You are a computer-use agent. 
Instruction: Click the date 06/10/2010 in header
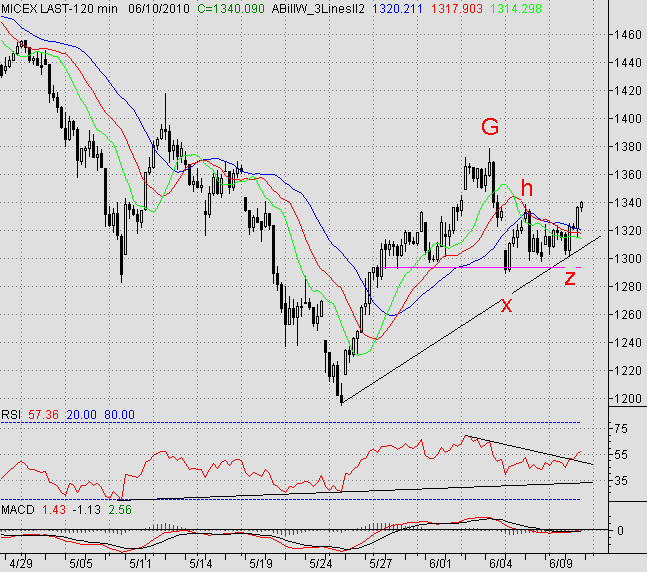click(159, 9)
